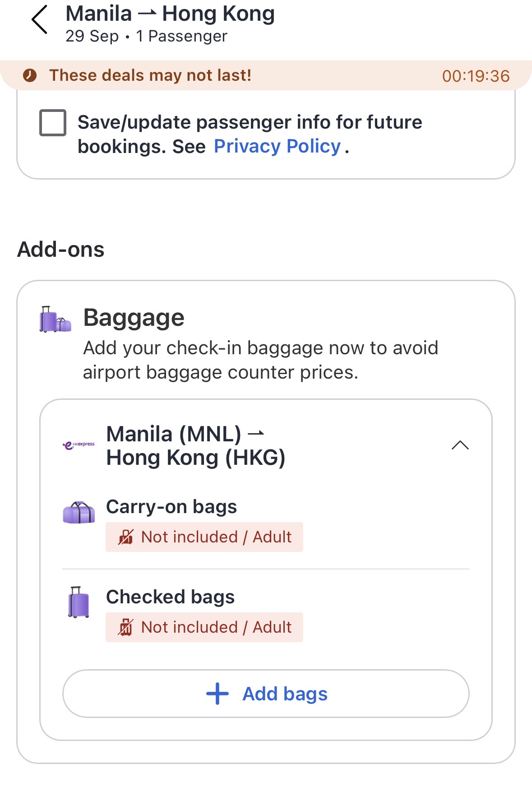Tap the Checked bags Not included badge
Viewport: 532px width, 787px height.
(204, 627)
